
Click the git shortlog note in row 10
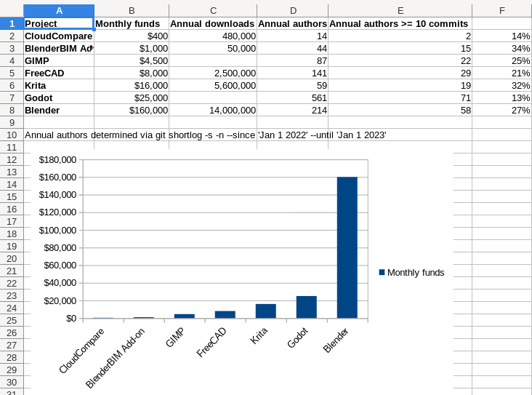point(205,135)
